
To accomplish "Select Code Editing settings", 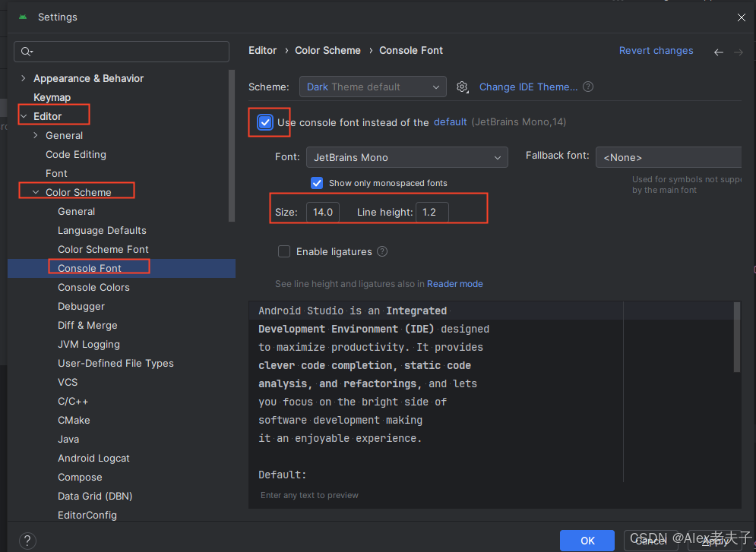I will pos(76,154).
